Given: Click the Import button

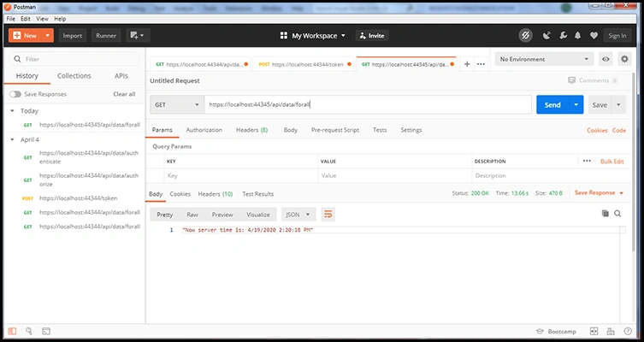Looking at the screenshot, I should (73, 36).
